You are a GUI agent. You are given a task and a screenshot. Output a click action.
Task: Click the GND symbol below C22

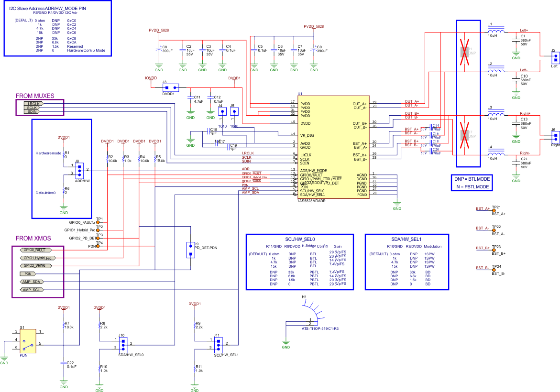pos(65,382)
